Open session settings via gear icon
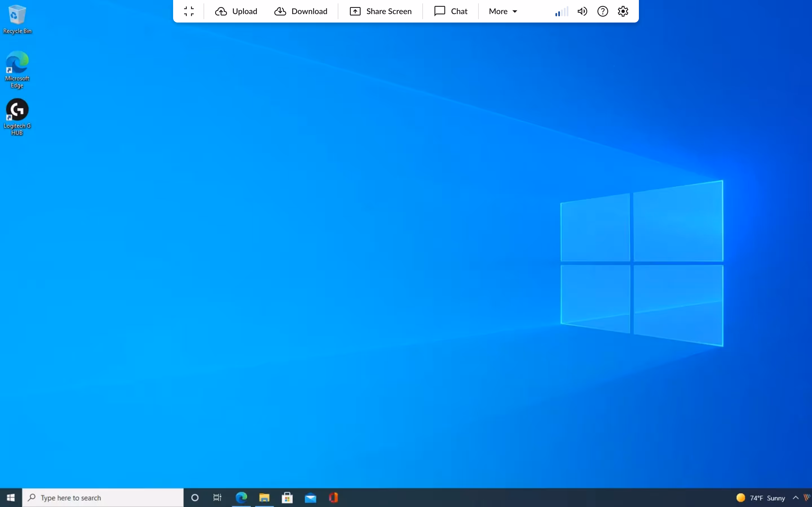This screenshot has height=507, width=812. tap(623, 11)
